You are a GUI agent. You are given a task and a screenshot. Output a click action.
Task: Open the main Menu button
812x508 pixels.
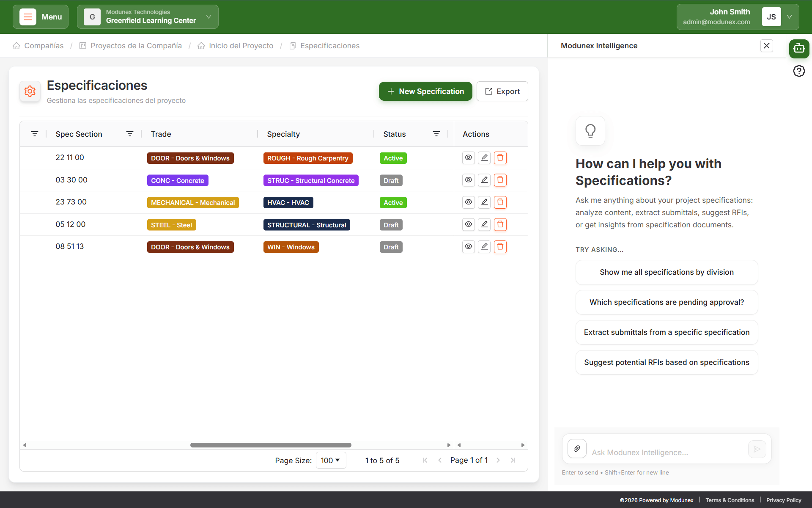click(x=41, y=17)
